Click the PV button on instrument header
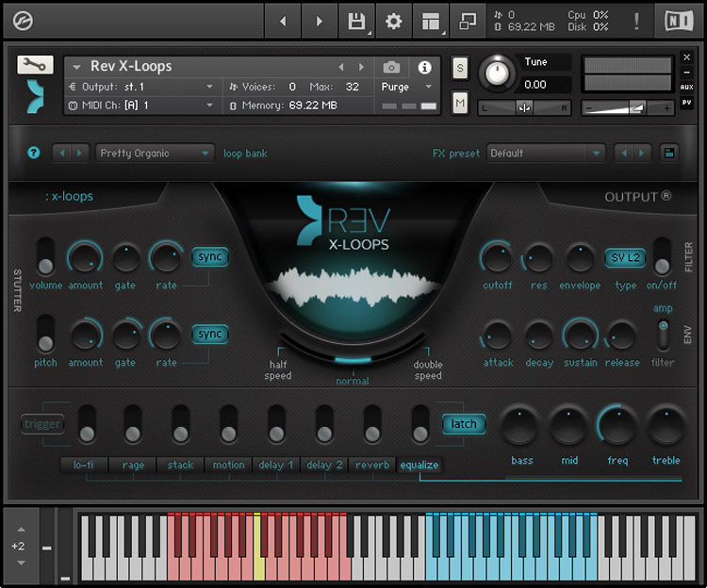The image size is (707, 588). [x=686, y=103]
